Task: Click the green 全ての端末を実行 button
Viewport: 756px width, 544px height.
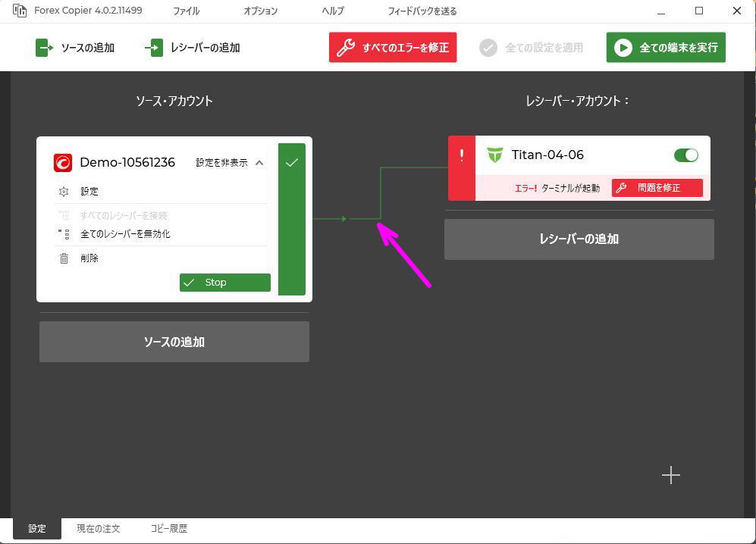Action: [666, 47]
